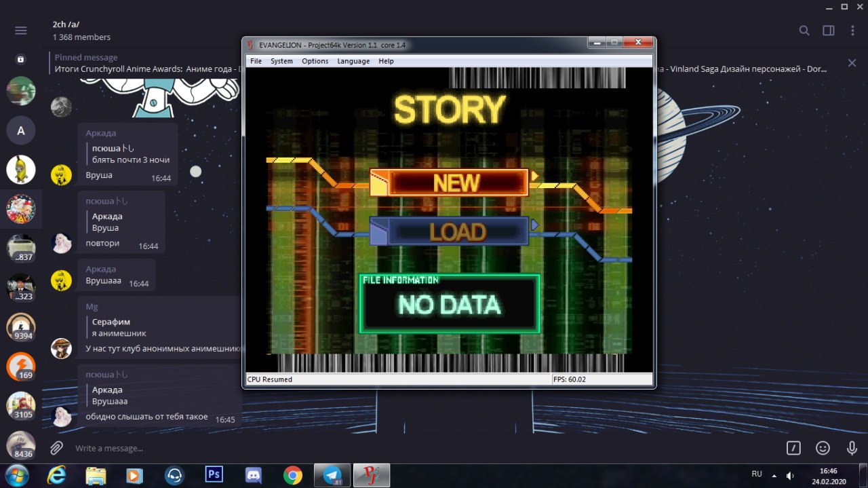Click the 'CPU Resumed' status bar text
868x488 pixels.
pyautogui.click(x=270, y=379)
